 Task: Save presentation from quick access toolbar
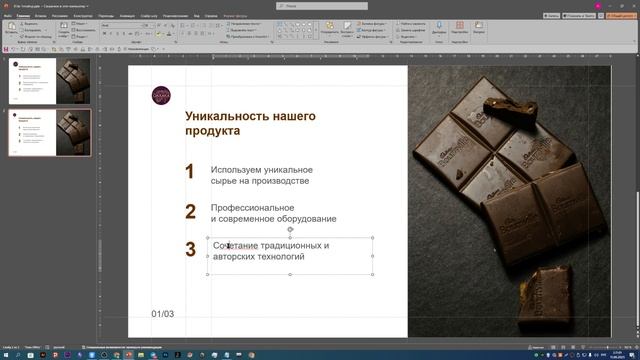6,49
